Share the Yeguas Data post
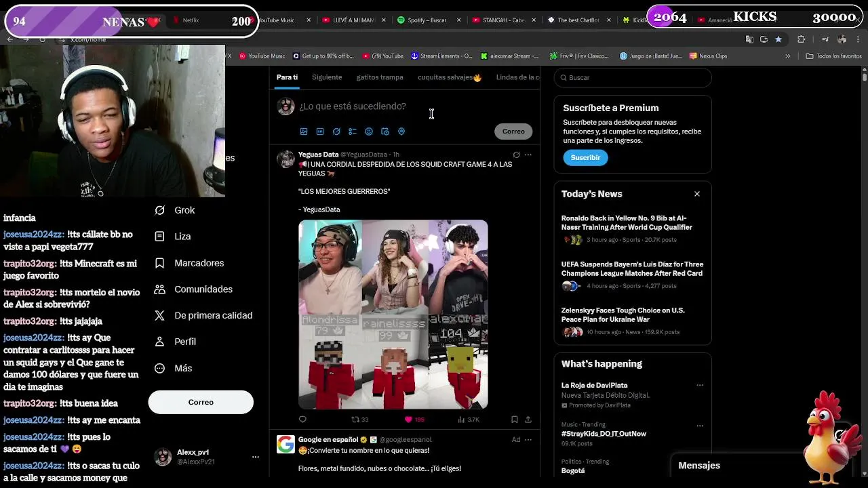The image size is (868, 488). click(x=528, y=420)
